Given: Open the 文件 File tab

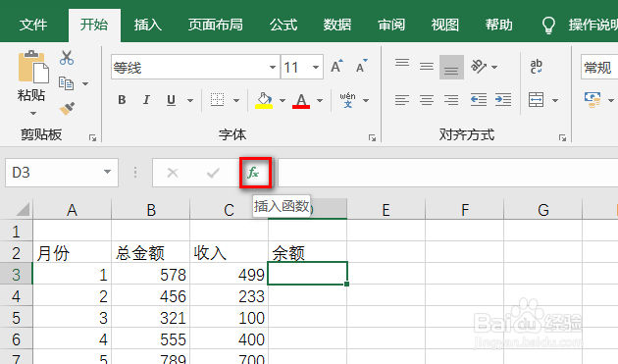Looking at the screenshot, I should pos(33,25).
